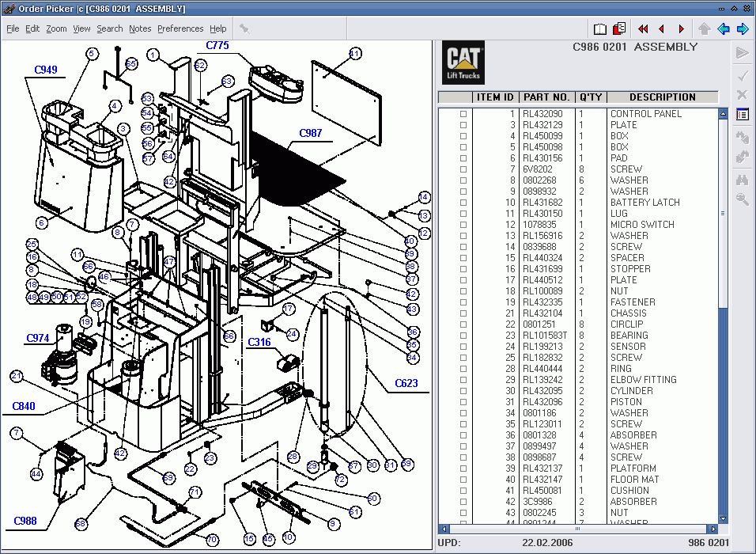756x554 pixels.
Task: Select the checkbox next to item 21 CHASSIS
Action: pyautogui.click(x=463, y=313)
